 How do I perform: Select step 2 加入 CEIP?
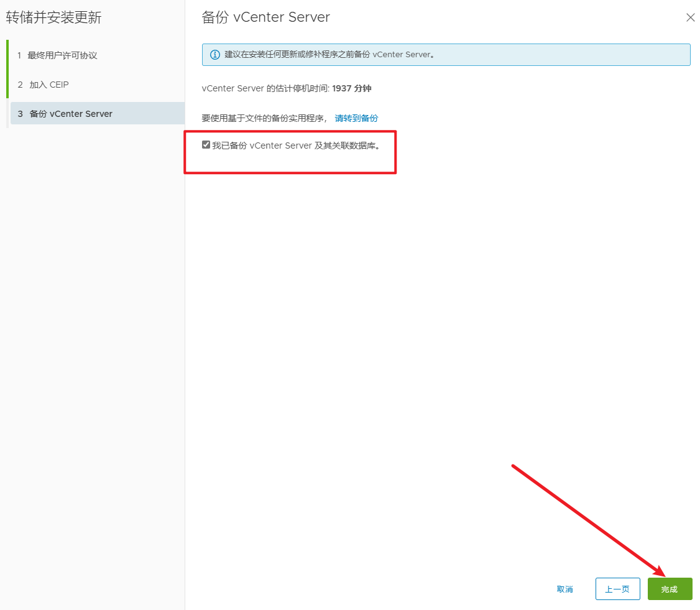click(x=48, y=85)
